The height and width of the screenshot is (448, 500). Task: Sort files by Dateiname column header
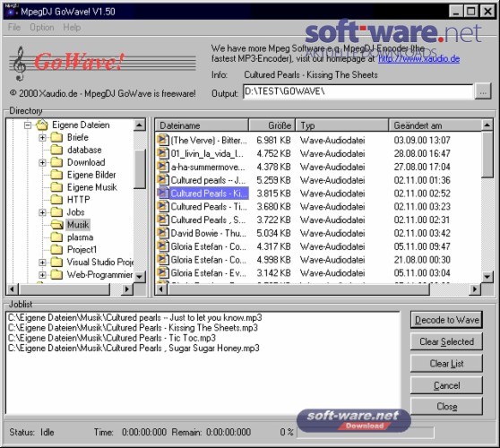pyautogui.click(x=202, y=125)
